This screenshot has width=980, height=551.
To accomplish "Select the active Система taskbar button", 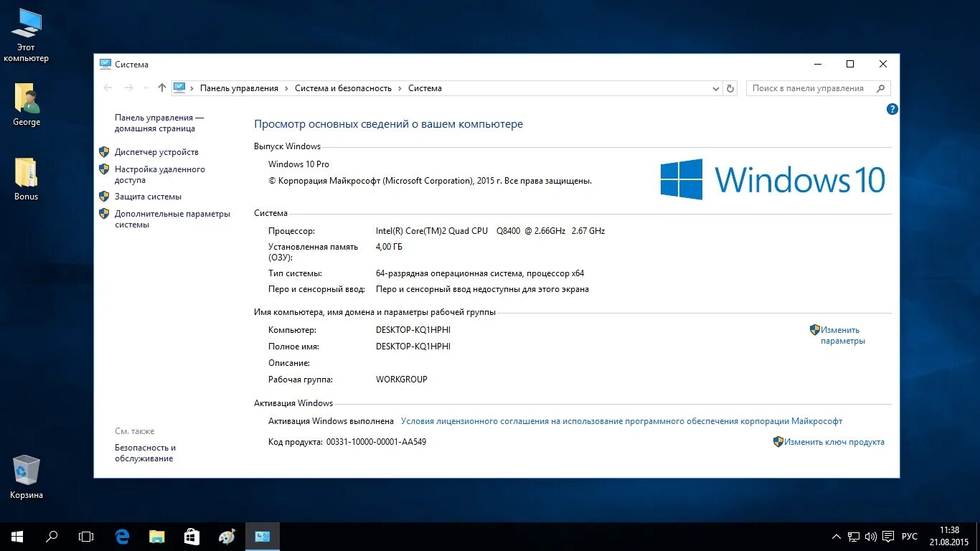I will 262,536.
